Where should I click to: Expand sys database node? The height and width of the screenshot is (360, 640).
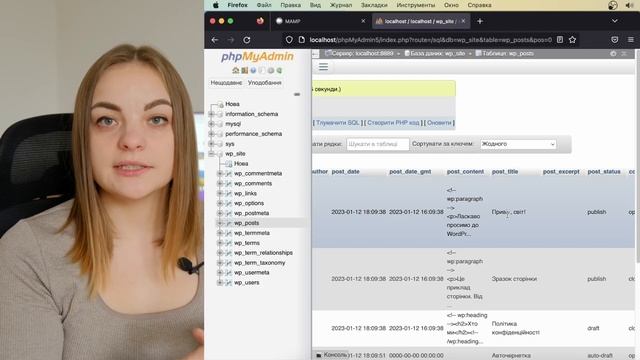pyautogui.click(x=211, y=144)
